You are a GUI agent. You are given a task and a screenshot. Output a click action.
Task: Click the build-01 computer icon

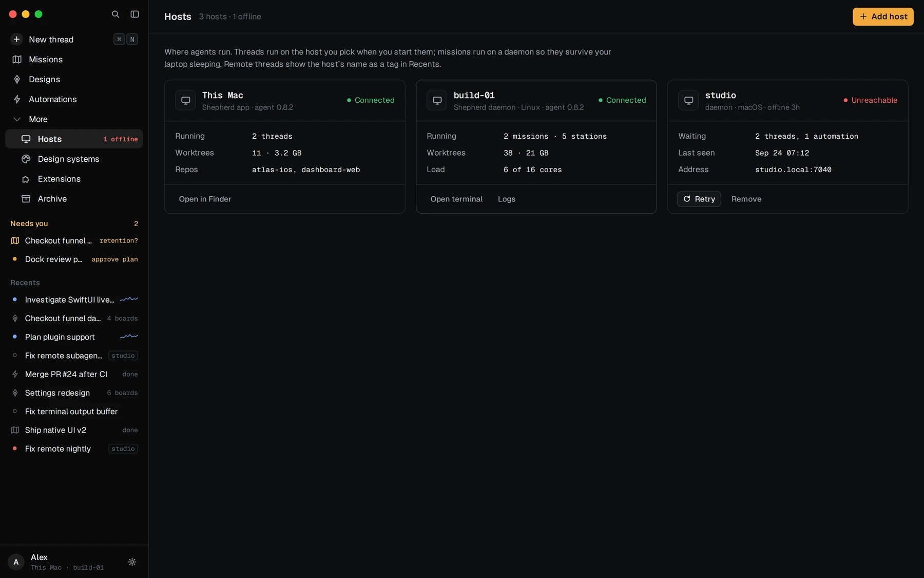437,100
